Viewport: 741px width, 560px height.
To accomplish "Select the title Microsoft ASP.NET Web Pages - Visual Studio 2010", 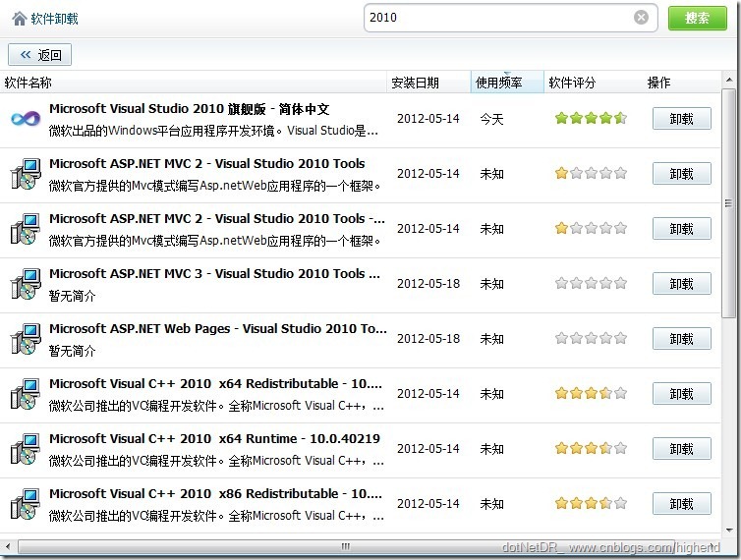I will click(218, 328).
